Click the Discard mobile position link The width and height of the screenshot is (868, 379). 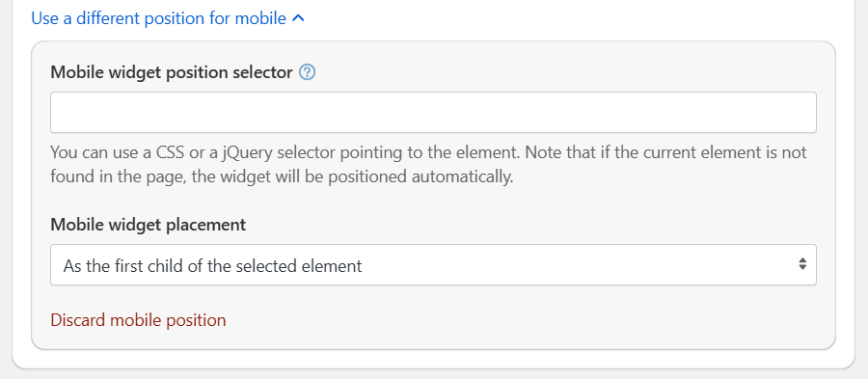point(138,320)
